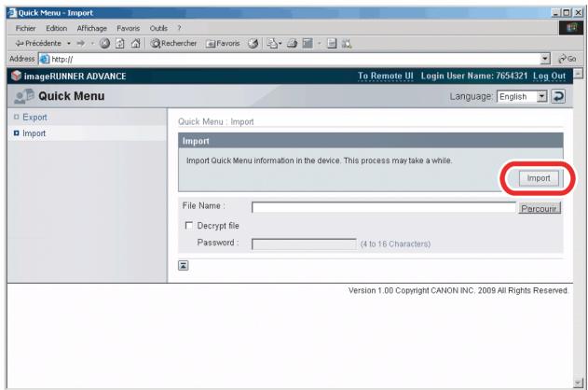The width and height of the screenshot is (588, 390).
Task: Click the Go button next to the address bar
Action: tap(567, 59)
